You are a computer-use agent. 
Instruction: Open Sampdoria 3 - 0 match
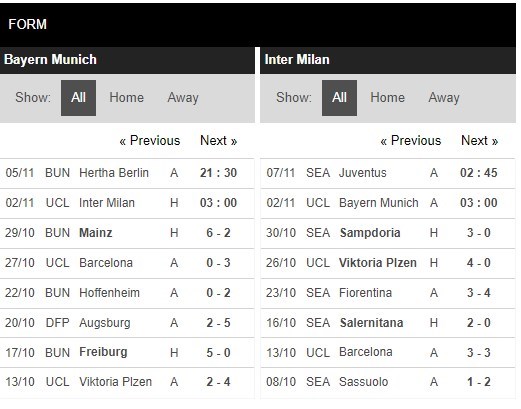[388, 233]
